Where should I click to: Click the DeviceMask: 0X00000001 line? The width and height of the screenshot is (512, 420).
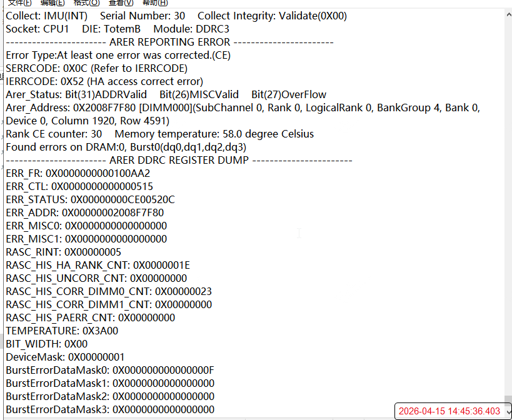[x=65, y=357]
